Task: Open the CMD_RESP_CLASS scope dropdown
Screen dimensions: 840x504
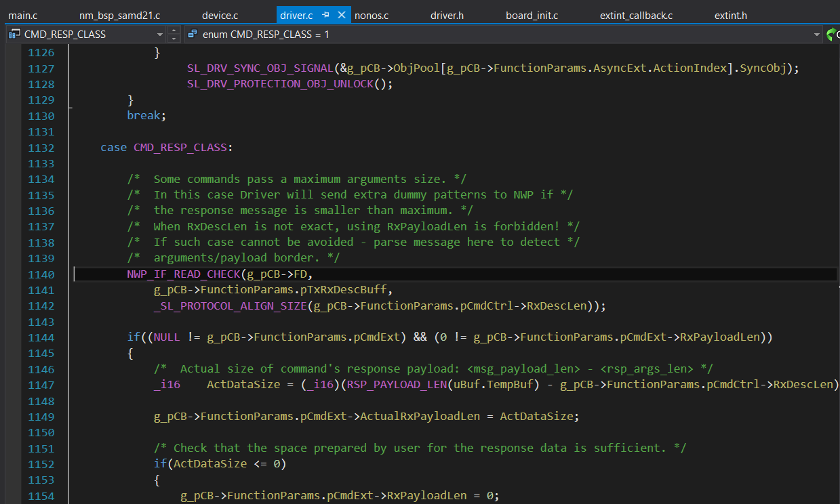Action: (160, 34)
